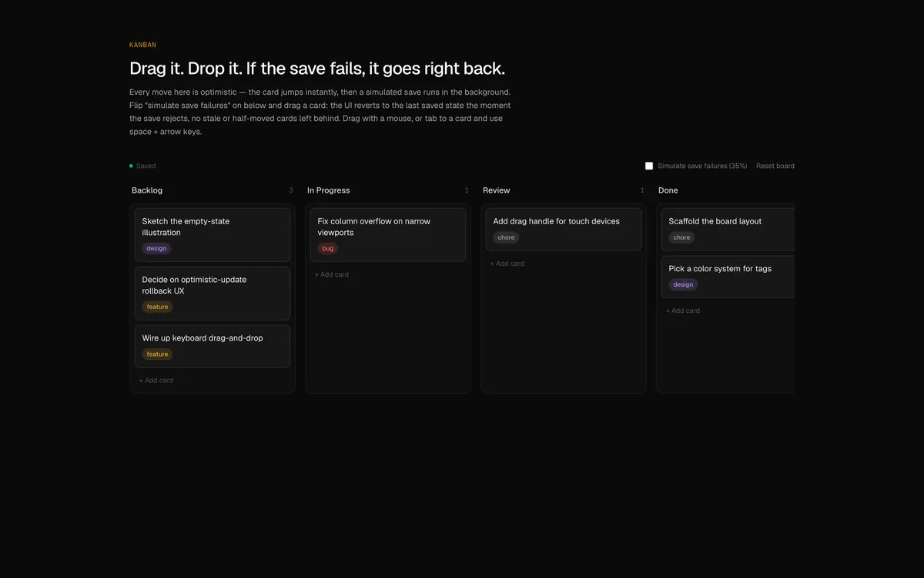The image size is (924, 578).
Task: Click the Reset board button
Action: (775, 166)
